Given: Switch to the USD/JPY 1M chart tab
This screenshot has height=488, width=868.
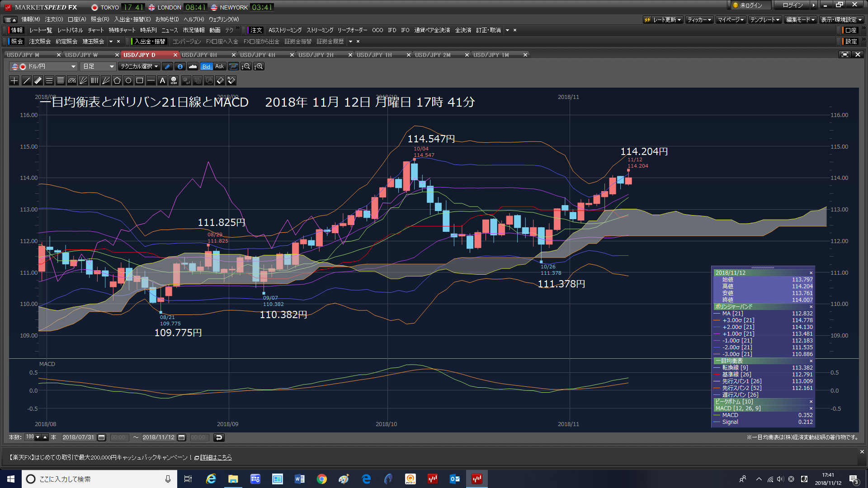Looking at the screenshot, I should (x=491, y=55).
